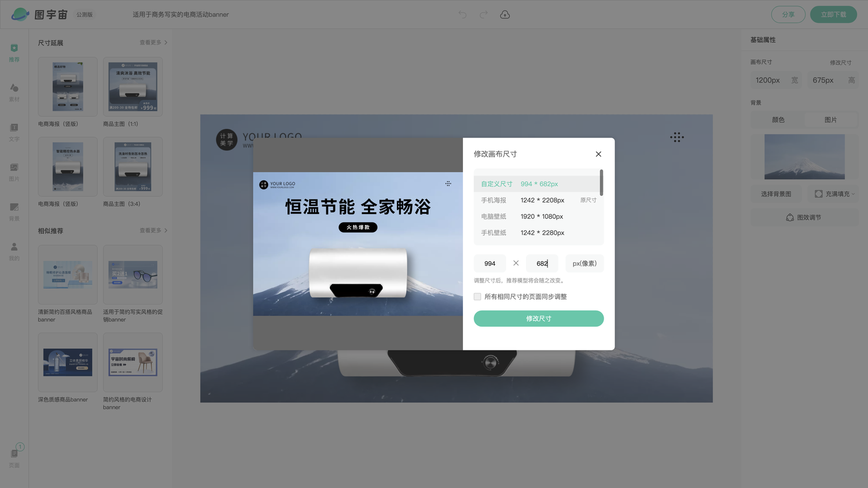Open the px(像素) unit dropdown

tap(584, 263)
